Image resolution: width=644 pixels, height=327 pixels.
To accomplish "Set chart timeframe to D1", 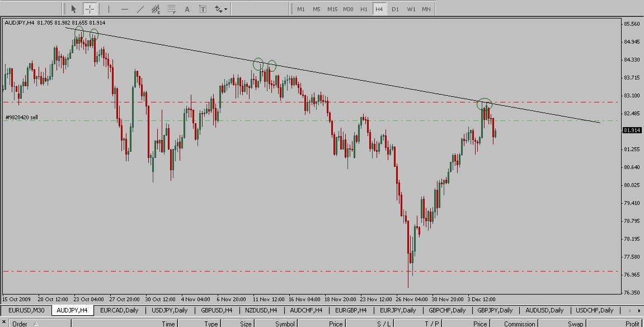I will click(x=395, y=9).
